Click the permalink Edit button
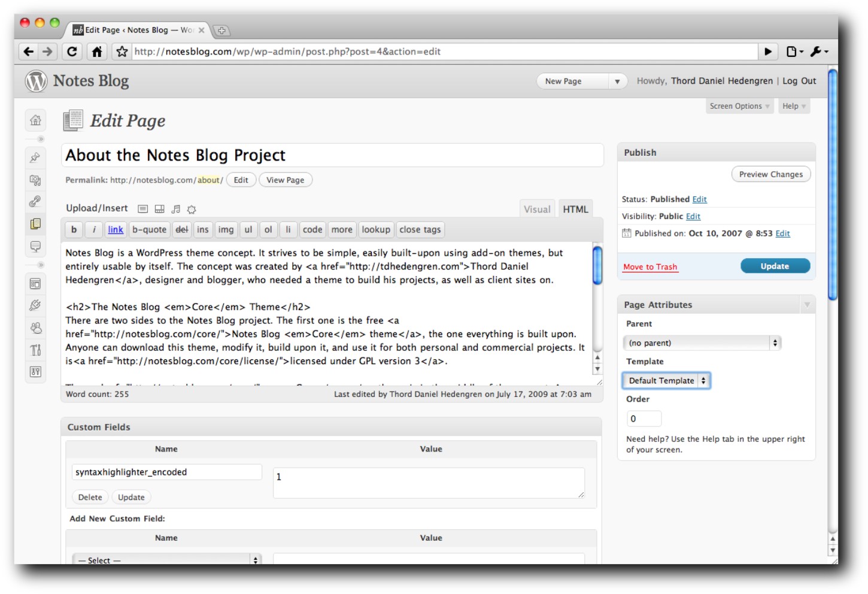This screenshot has width=868, height=594. pyautogui.click(x=241, y=180)
